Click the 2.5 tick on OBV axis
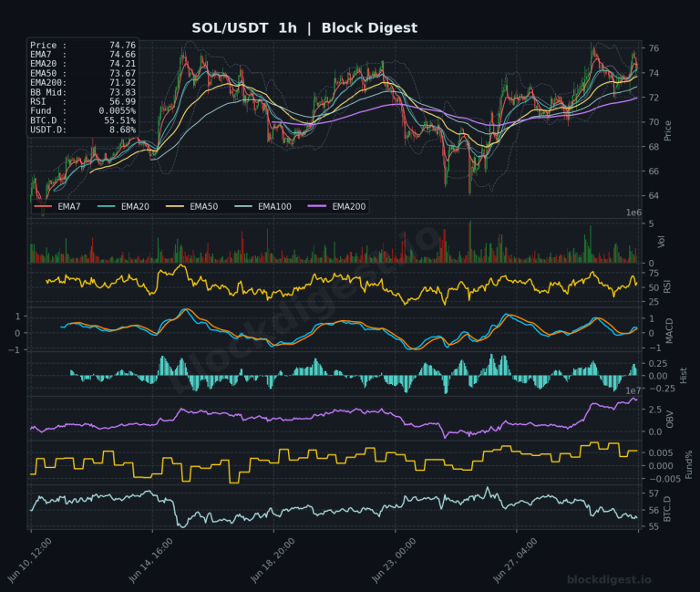The height and width of the screenshot is (592, 700). pyautogui.click(x=655, y=410)
